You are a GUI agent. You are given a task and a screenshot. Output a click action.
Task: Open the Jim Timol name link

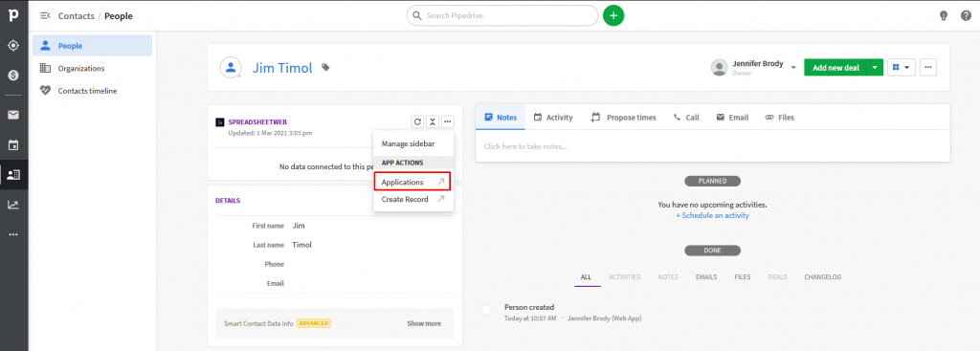click(x=282, y=68)
